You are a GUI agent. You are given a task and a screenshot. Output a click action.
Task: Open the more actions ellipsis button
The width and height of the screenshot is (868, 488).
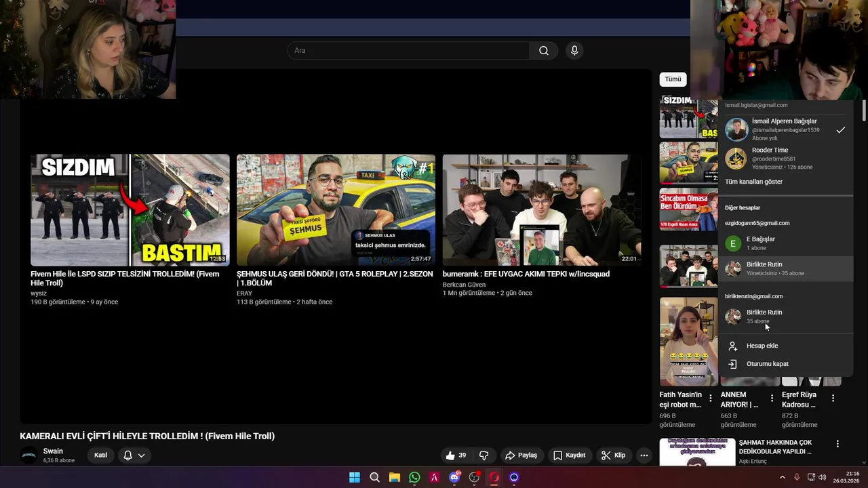click(644, 455)
